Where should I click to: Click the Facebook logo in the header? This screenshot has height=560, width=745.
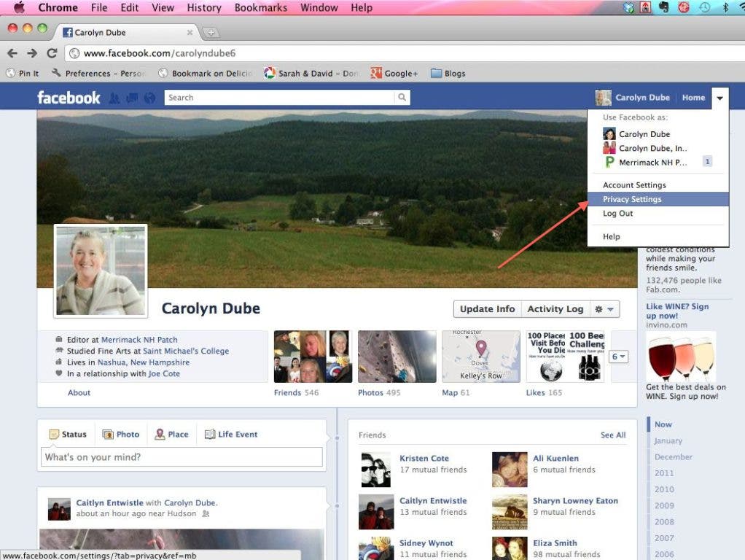(69, 98)
